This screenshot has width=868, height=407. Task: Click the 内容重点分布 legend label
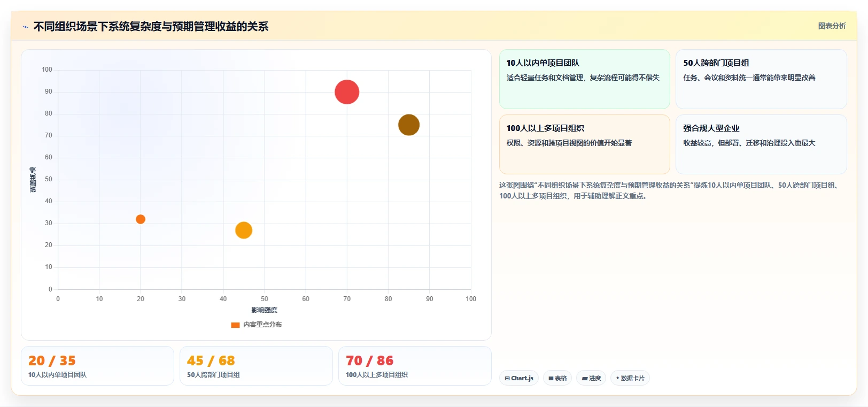(x=262, y=325)
